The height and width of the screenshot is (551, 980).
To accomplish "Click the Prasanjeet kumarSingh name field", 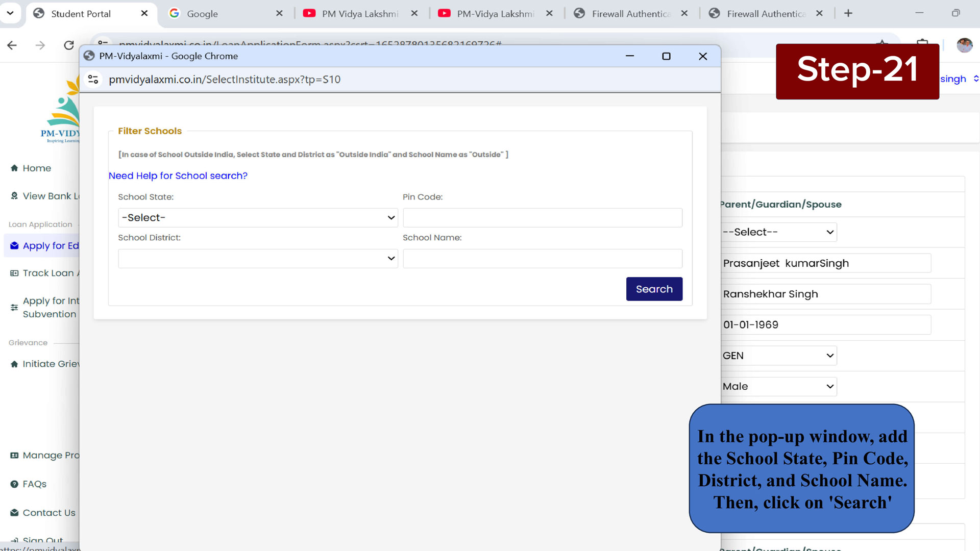I will [826, 263].
